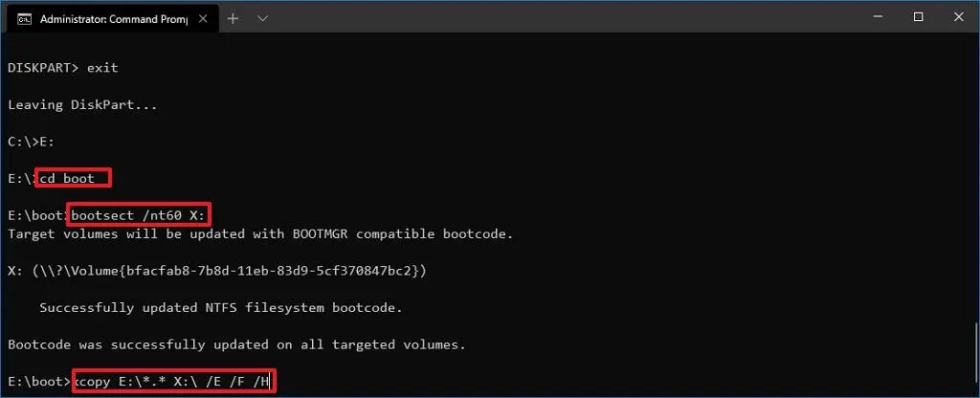Close the Administrator: Command Prompt tab

(204, 18)
